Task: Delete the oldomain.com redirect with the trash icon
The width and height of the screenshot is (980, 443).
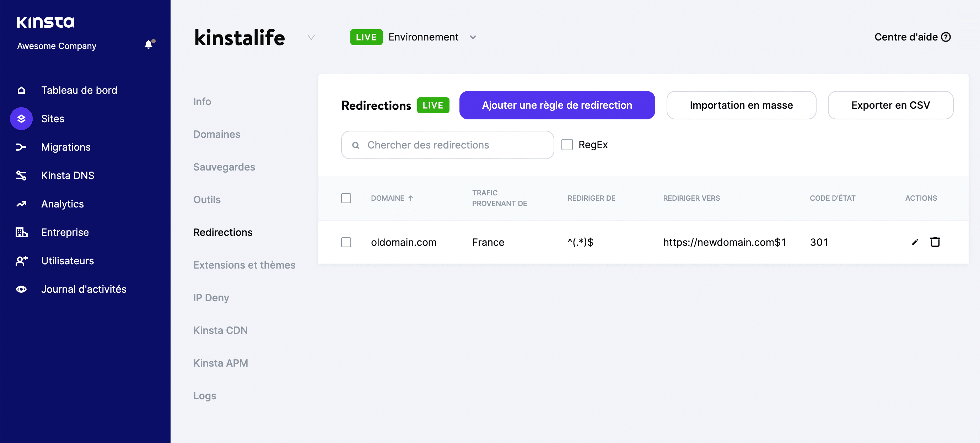Action: [x=936, y=242]
